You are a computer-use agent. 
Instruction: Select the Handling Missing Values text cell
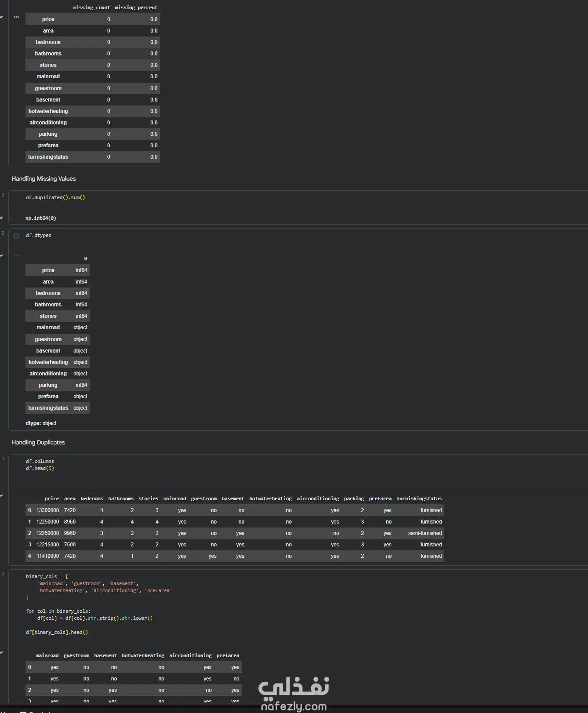point(44,179)
